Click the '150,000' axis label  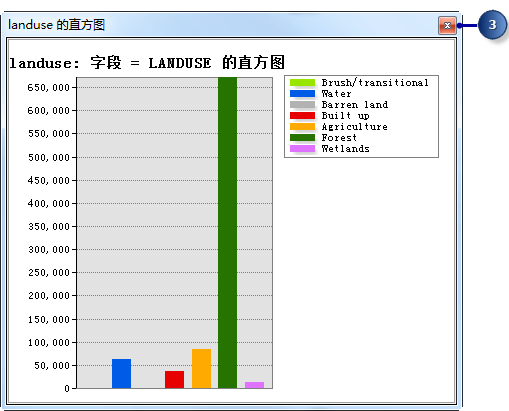[49, 320]
